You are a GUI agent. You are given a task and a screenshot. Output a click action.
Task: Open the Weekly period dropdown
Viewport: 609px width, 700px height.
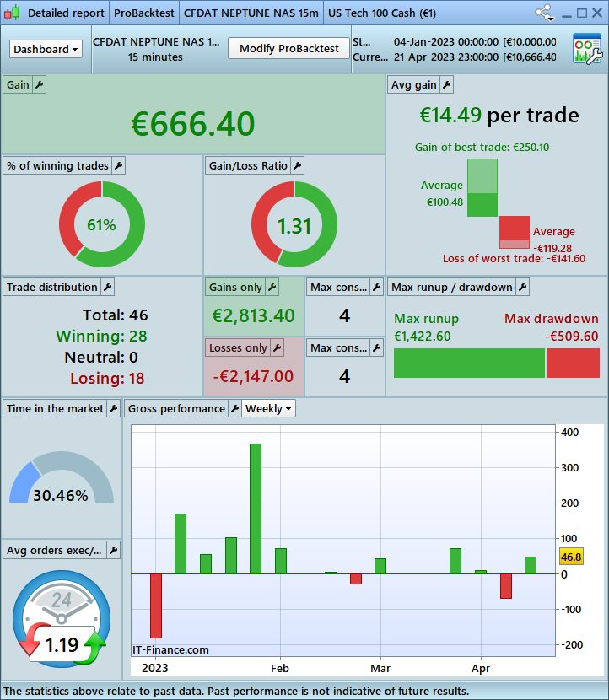(x=269, y=408)
